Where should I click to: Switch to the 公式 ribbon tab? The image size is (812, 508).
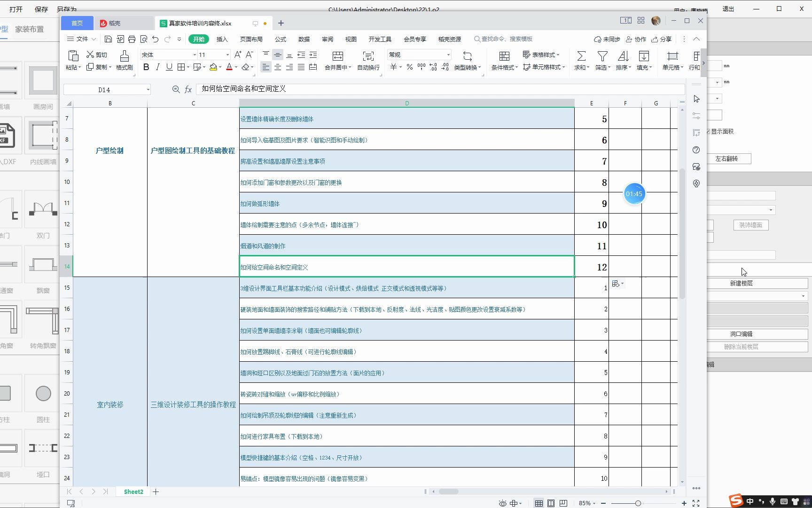click(x=281, y=39)
